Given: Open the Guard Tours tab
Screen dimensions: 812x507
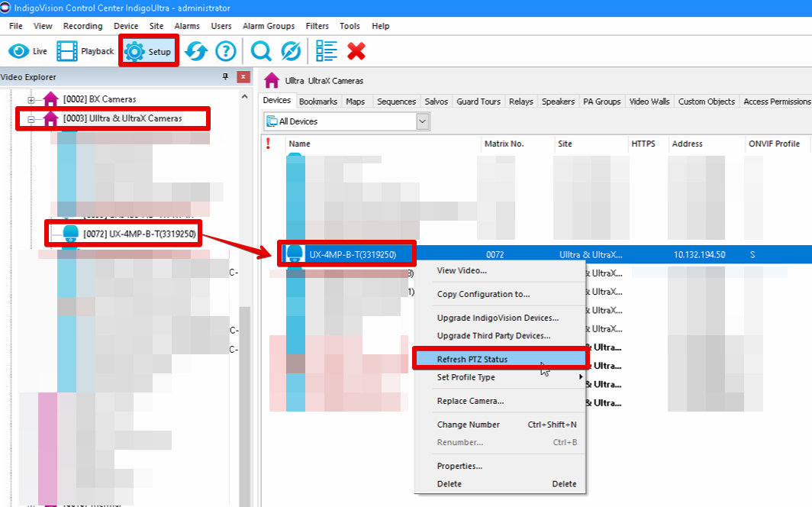Looking at the screenshot, I should tap(478, 102).
